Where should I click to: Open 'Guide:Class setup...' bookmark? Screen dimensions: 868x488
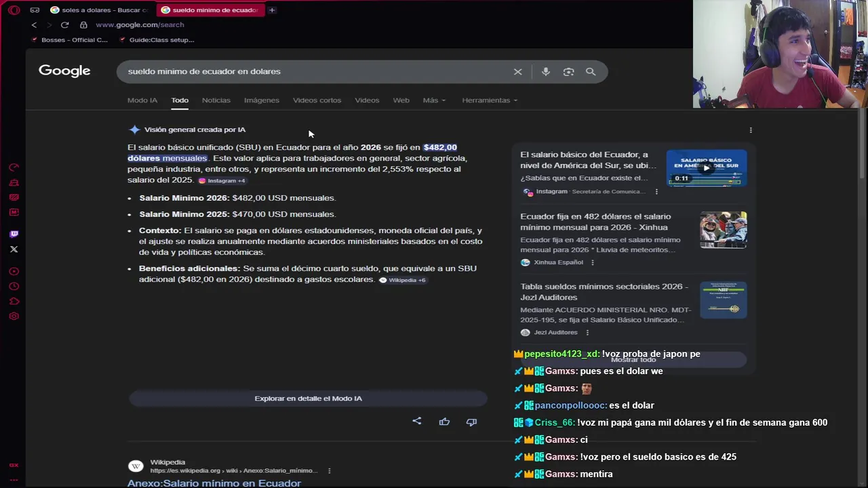pyautogui.click(x=157, y=40)
